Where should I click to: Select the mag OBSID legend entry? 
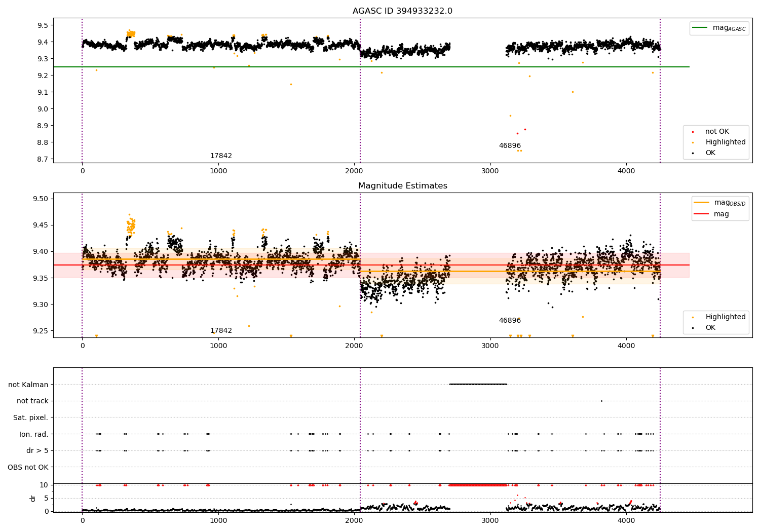tap(720, 203)
